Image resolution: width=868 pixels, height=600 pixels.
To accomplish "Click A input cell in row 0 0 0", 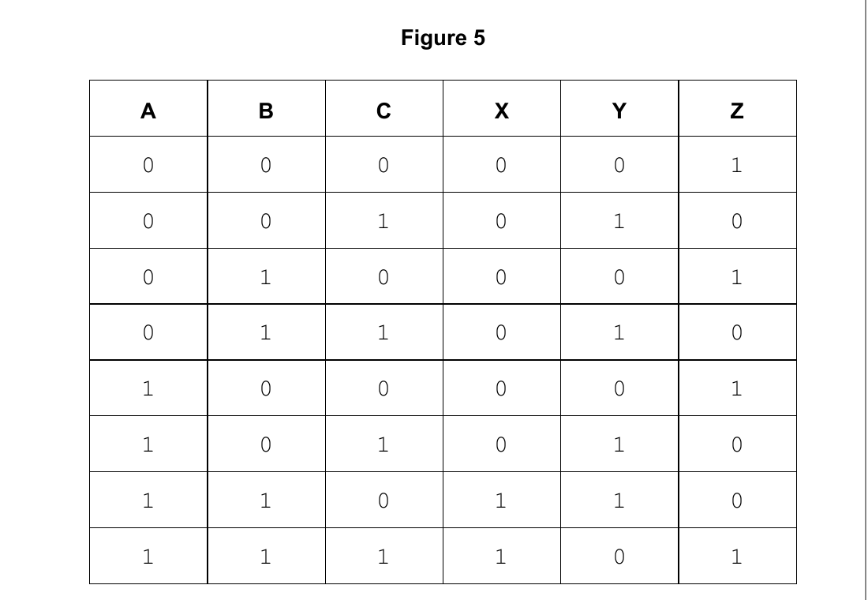I will (x=148, y=164).
